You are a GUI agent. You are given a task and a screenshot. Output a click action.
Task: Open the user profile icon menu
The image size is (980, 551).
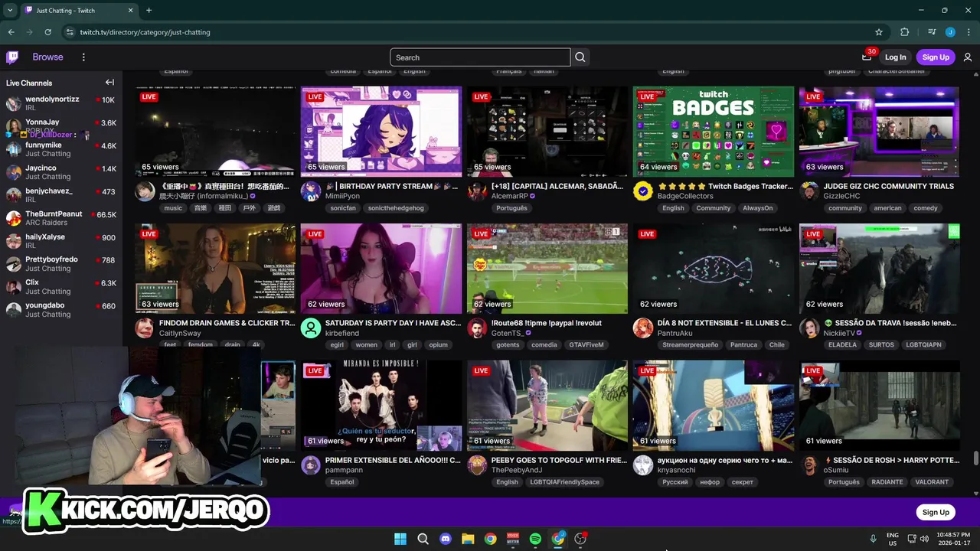pyautogui.click(x=968, y=57)
